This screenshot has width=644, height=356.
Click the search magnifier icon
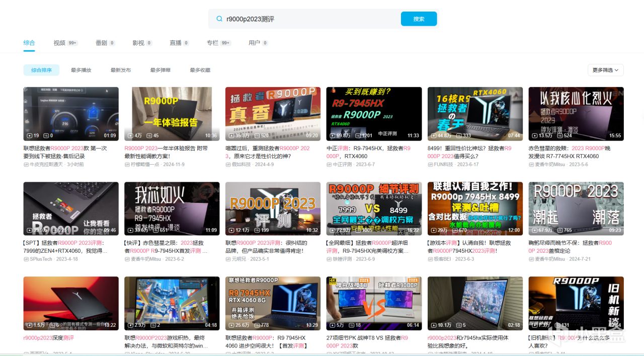[219, 19]
